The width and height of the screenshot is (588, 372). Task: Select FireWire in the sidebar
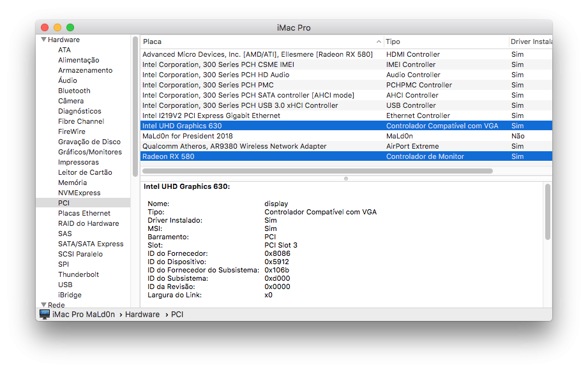pos(72,131)
